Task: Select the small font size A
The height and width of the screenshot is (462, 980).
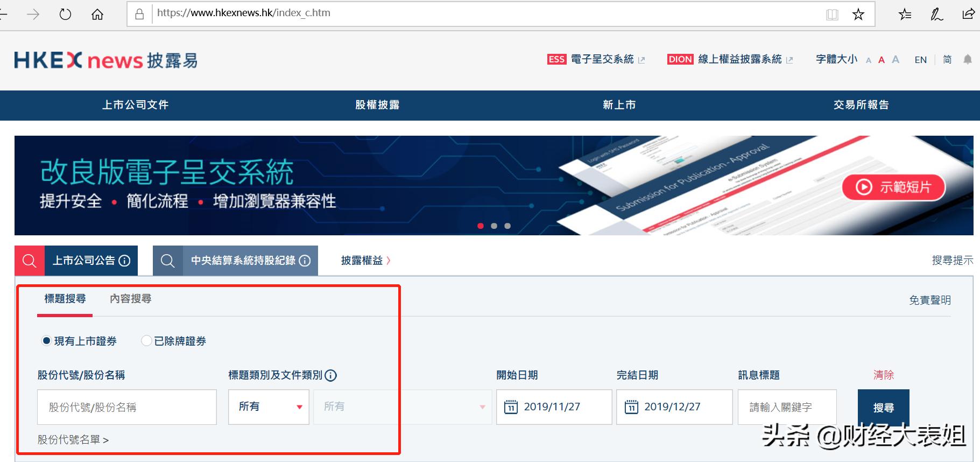Action: [869, 60]
